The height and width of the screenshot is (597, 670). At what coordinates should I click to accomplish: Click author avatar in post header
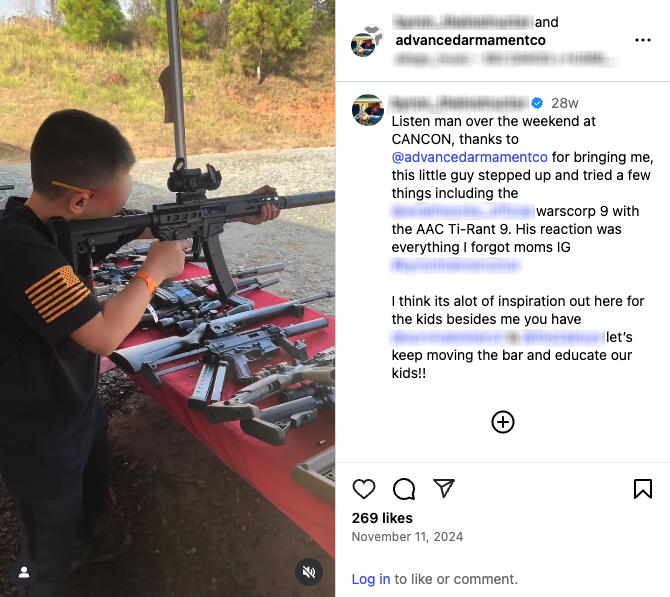367,41
